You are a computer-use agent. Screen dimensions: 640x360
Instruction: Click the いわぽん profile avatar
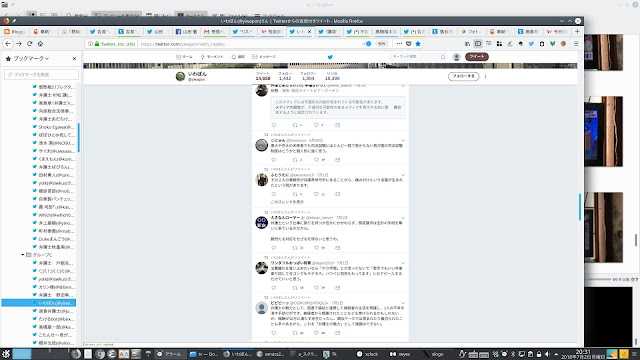[180, 76]
